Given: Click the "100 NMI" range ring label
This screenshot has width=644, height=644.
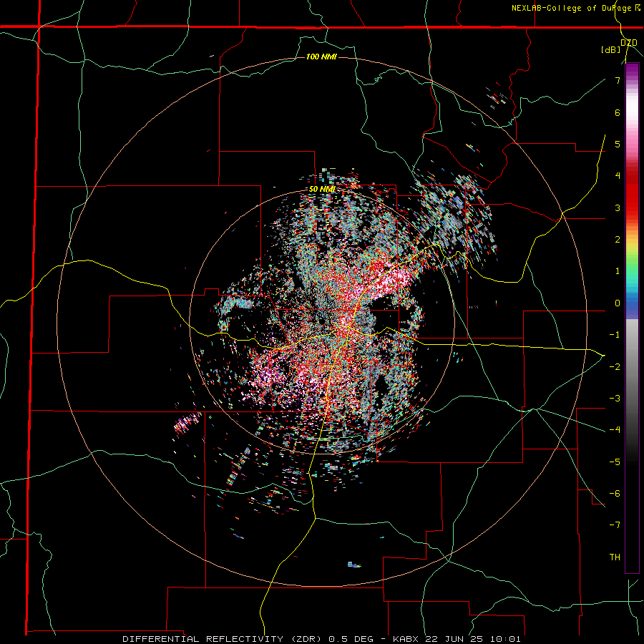Looking at the screenshot, I should coord(321,57).
